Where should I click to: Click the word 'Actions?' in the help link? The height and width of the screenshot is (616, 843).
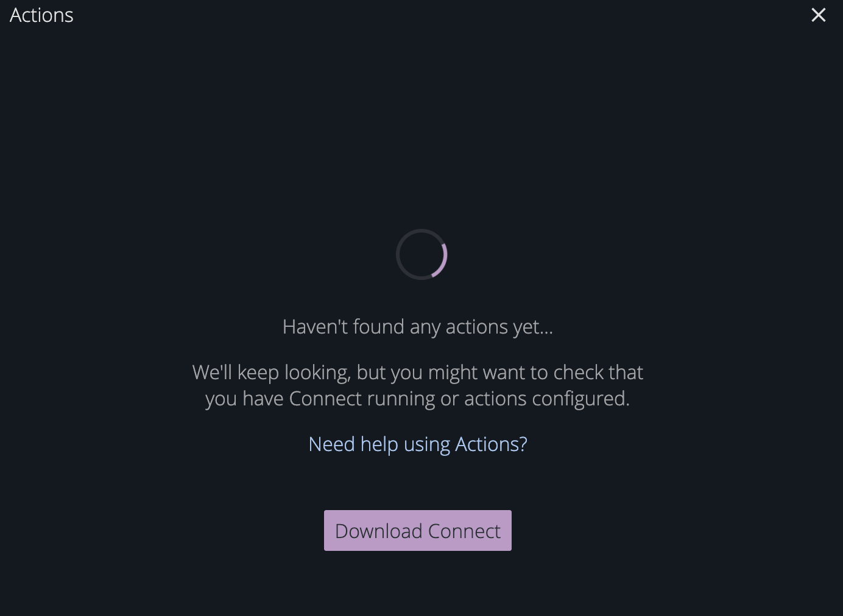tap(491, 444)
